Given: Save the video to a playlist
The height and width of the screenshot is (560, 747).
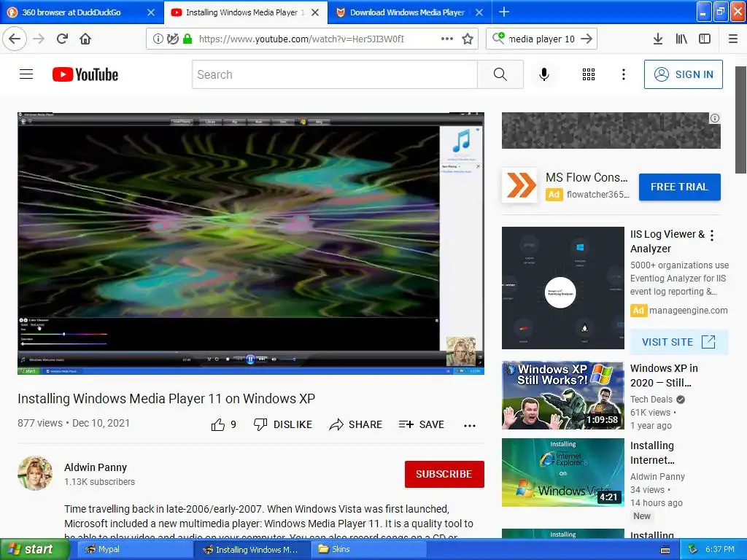Looking at the screenshot, I should click(422, 424).
